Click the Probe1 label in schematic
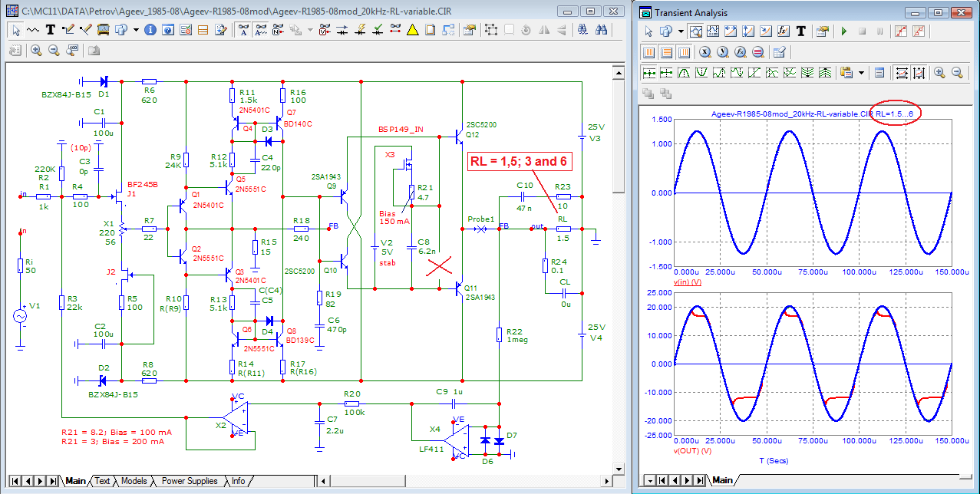The width and height of the screenshot is (980, 494). click(x=481, y=219)
